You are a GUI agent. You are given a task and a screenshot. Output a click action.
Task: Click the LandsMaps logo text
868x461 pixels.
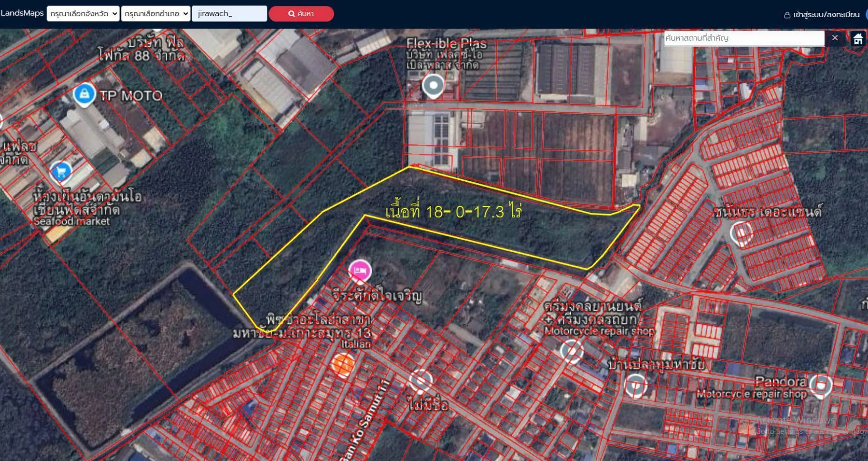coord(22,13)
